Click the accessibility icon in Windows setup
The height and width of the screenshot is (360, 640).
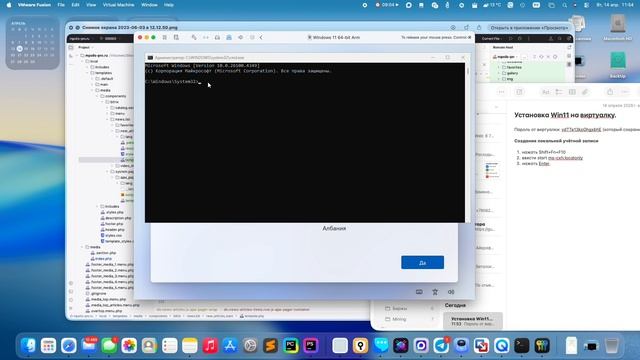(435, 292)
